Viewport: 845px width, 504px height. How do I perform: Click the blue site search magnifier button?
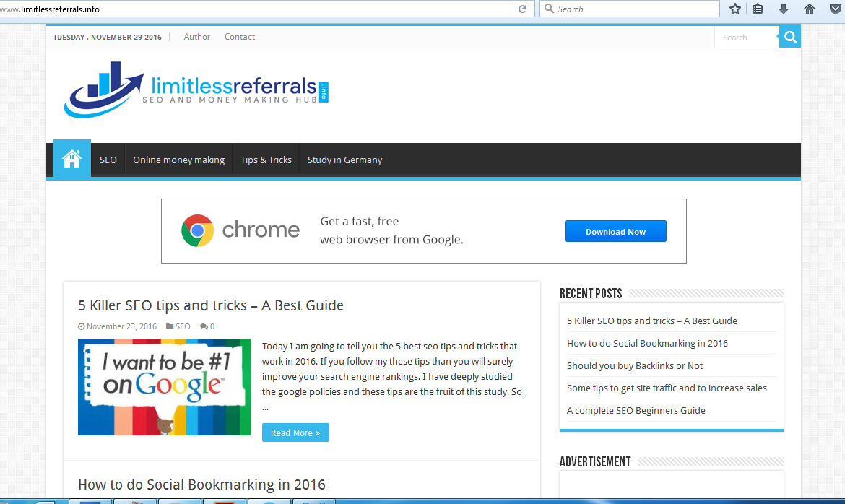(x=790, y=37)
